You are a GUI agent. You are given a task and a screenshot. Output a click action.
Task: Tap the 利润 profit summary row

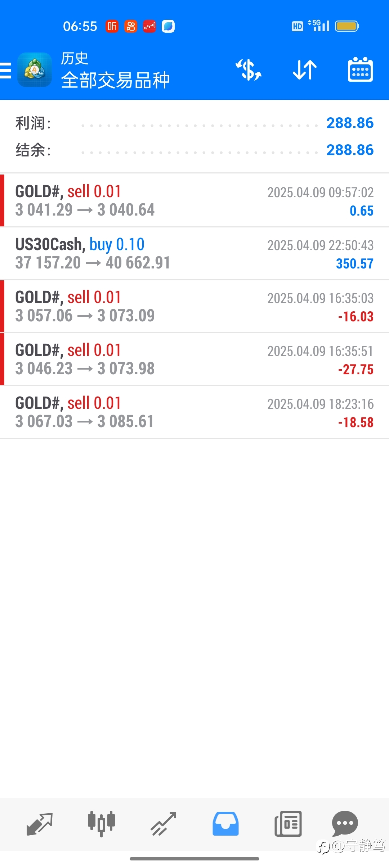[194, 123]
